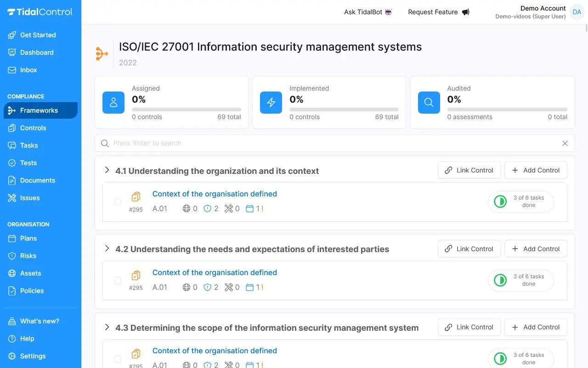Click the orange control icon in section 4.1
The width and height of the screenshot is (588, 368).
[x=136, y=197]
